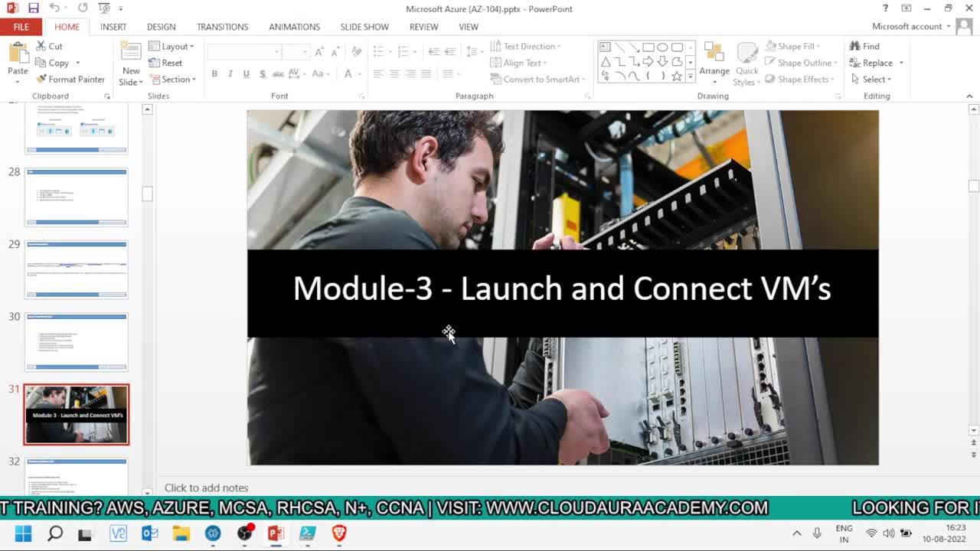
Task: Toggle text Shadow formatting
Action: (263, 73)
